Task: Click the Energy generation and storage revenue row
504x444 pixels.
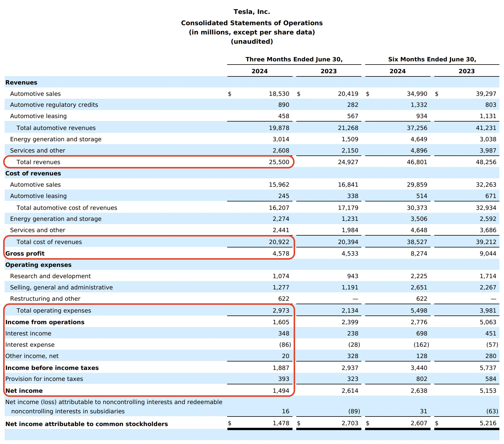Action: (56, 139)
